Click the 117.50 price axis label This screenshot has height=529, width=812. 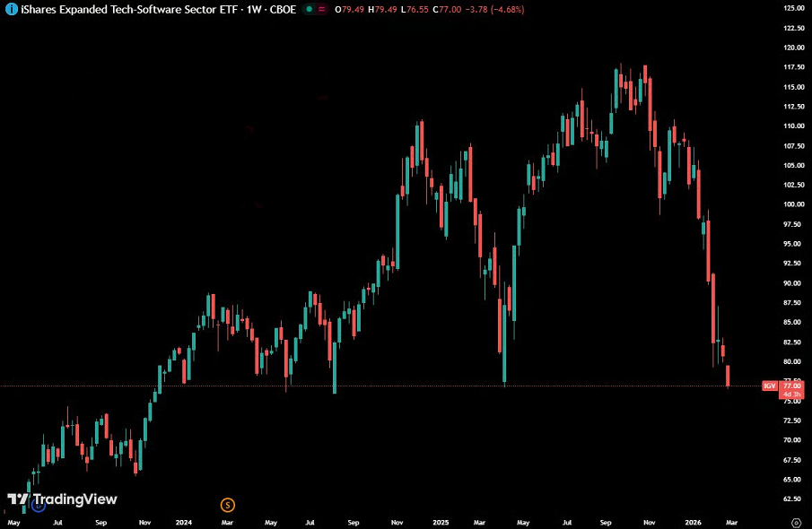pyautogui.click(x=794, y=67)
